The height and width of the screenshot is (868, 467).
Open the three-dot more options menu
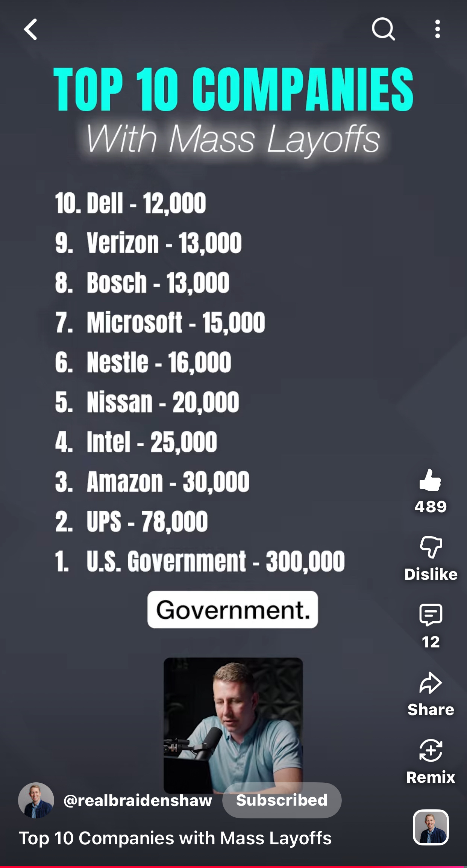pos(437,29)
